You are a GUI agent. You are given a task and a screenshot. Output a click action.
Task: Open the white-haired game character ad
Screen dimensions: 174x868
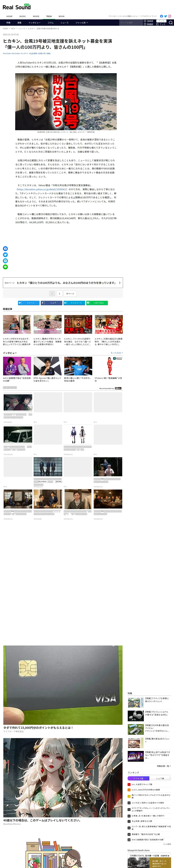pyautogui.click(x=63, y=778)
